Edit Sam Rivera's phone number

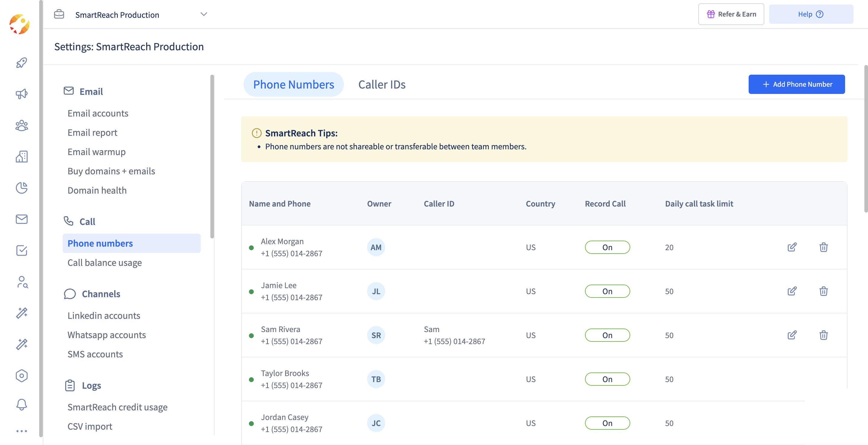point(792,335)
